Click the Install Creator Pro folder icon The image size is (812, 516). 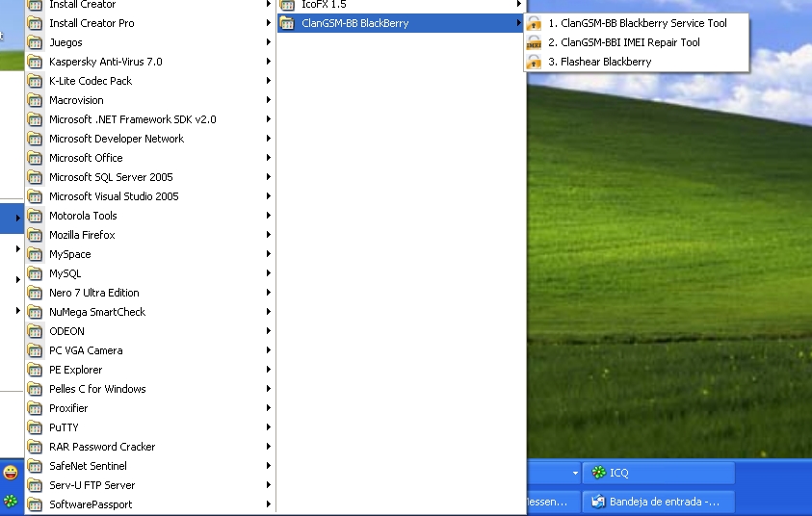click(x=35, y=23)
